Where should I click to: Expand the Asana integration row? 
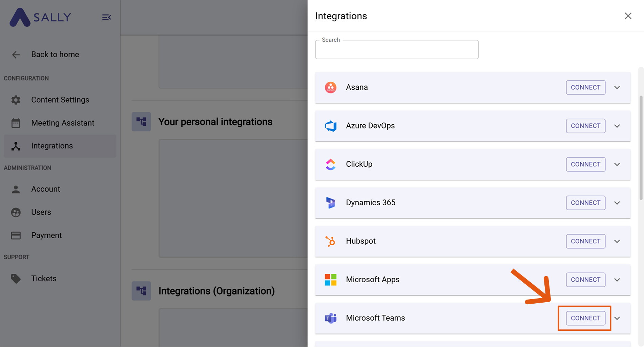click(x=617, y=87)
